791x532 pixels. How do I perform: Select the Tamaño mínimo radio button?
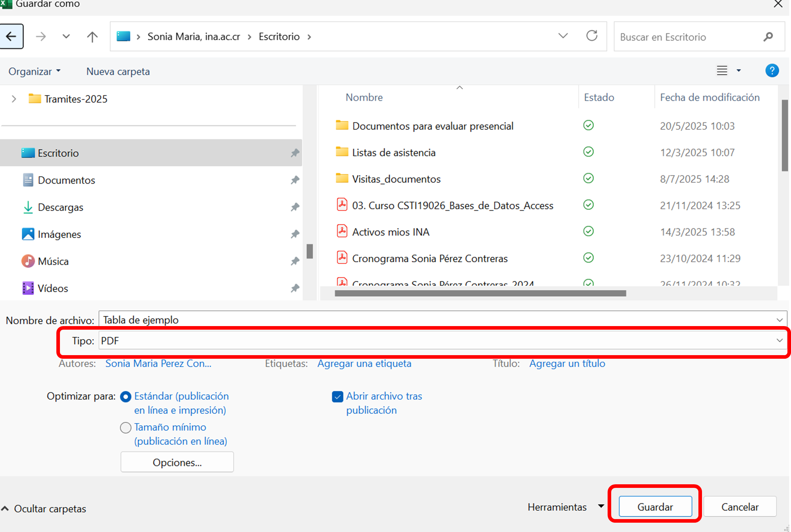pyautogui.click(x=126, y=428)
